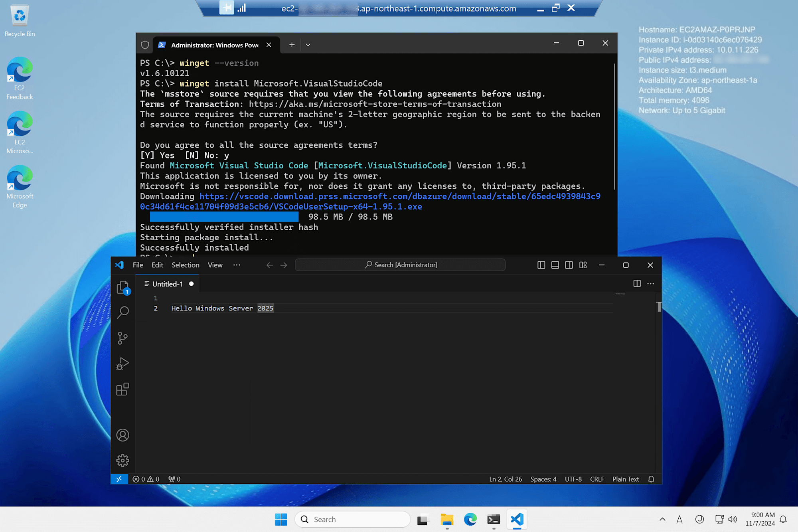Screen dimensions: 798x532
Task: Open the Explorer view in VS Code
Action: point(122,287)
